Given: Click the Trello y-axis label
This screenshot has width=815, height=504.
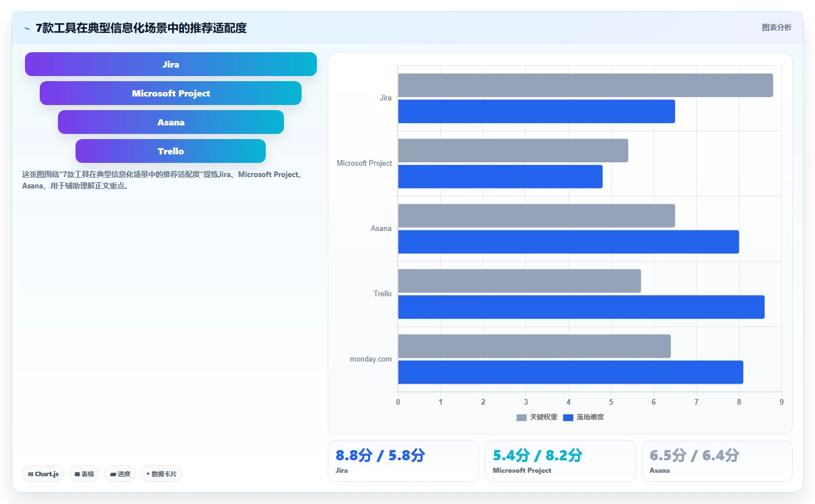Looking at the screenshot, I should 383,294.
